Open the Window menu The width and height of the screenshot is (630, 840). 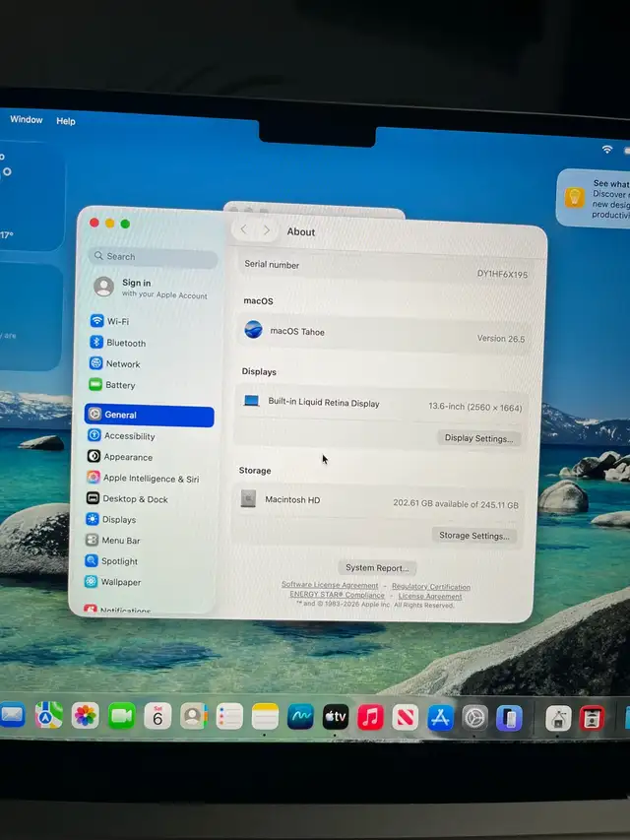(27, 119)
